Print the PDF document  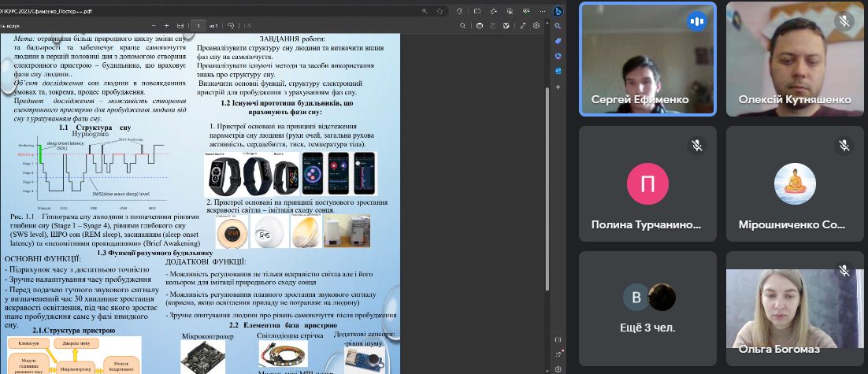click(x=480, y=25)
